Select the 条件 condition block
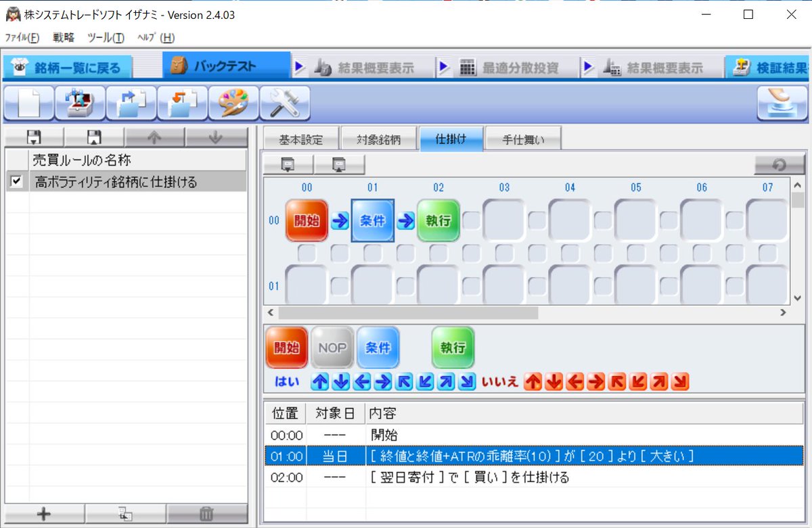 (378, 347)
